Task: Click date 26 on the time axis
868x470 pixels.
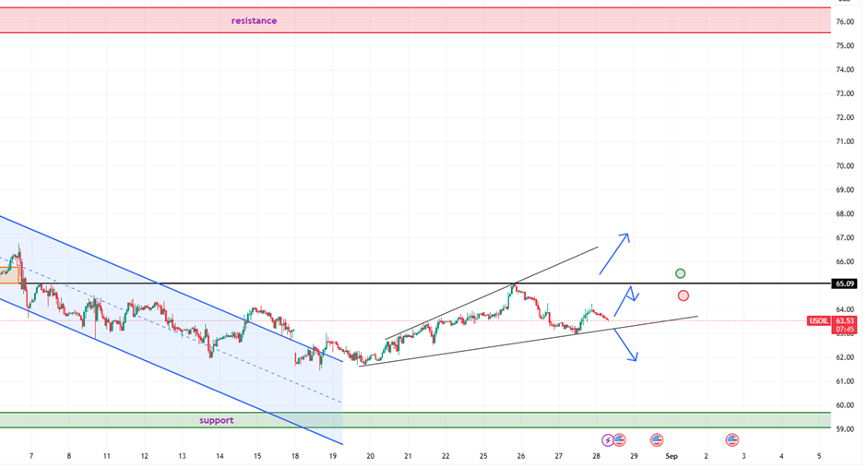Action: (x=521, y=456)
